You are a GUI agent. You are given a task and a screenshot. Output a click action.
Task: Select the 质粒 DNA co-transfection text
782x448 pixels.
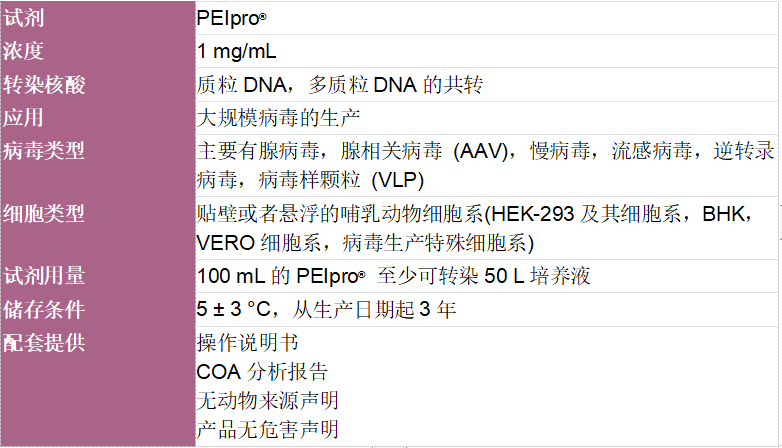pyautogui.click(x=340, y=85)
